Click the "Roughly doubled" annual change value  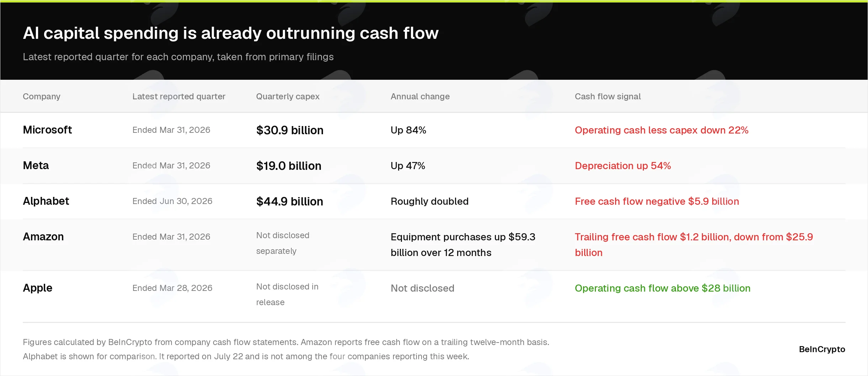(429, 202)
